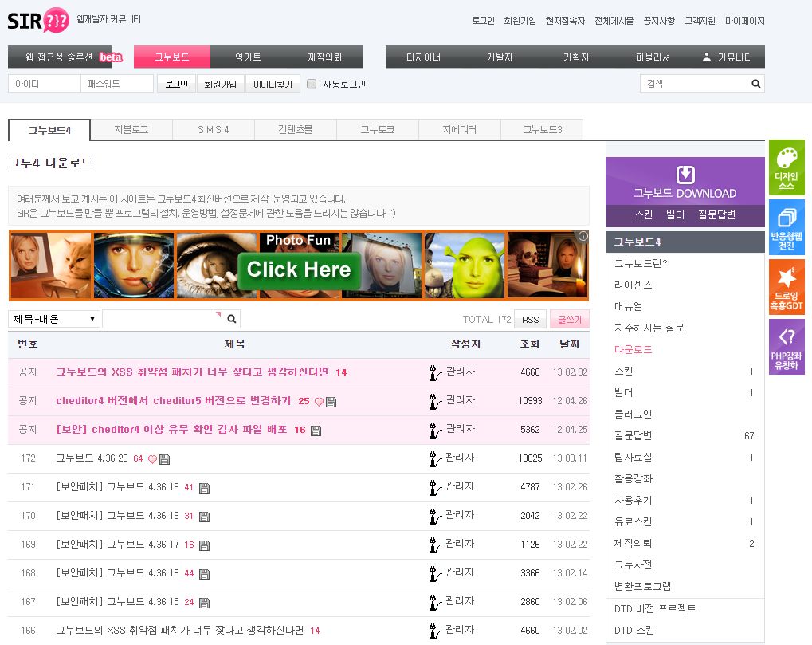The height and width of the screenshot is (645, 812).
Task: Click the Photo Fun ad banner
Action: coord(299,265)
